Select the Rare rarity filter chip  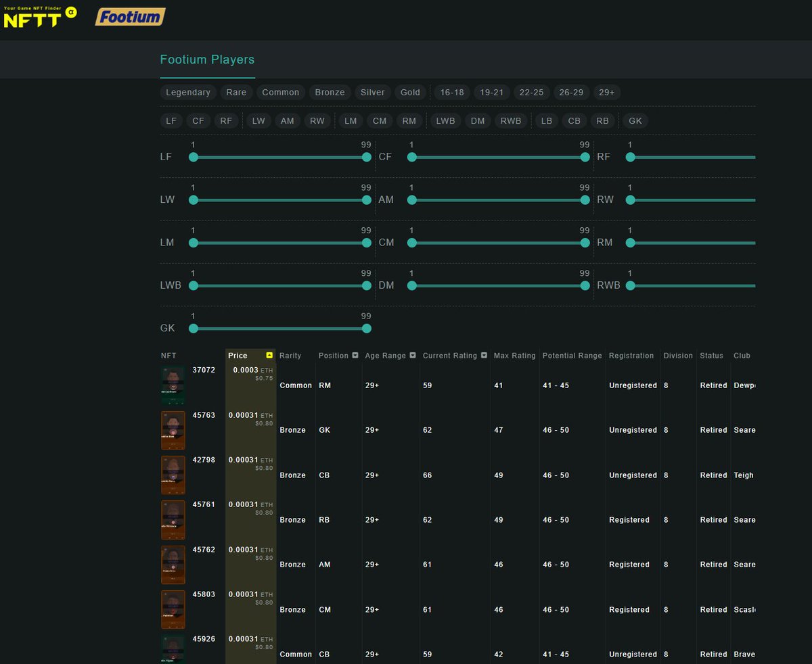point(236,92)
